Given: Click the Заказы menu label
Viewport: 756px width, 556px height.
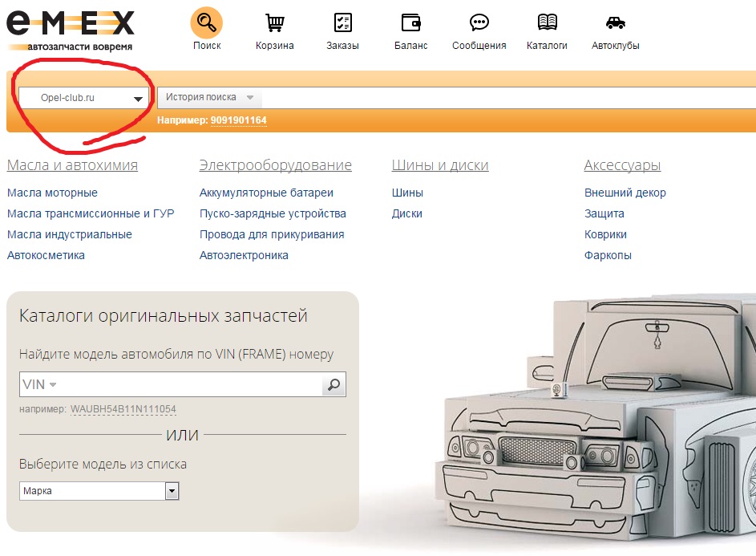Looking at the screenshot, I should point(343,46).
